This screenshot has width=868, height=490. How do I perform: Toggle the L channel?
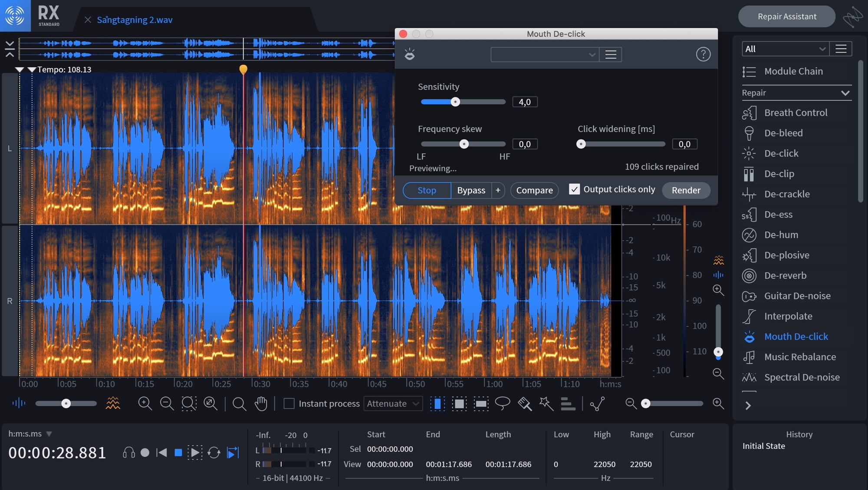(10, 149)
